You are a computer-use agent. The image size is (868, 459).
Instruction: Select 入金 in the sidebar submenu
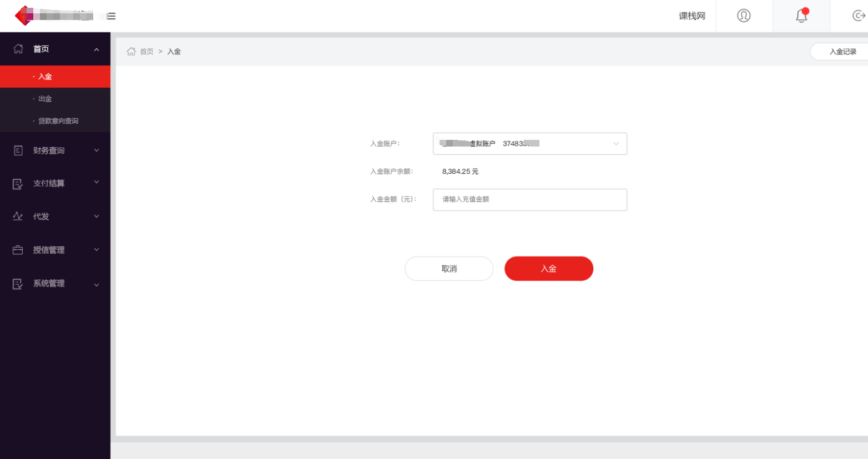(55, 77)
